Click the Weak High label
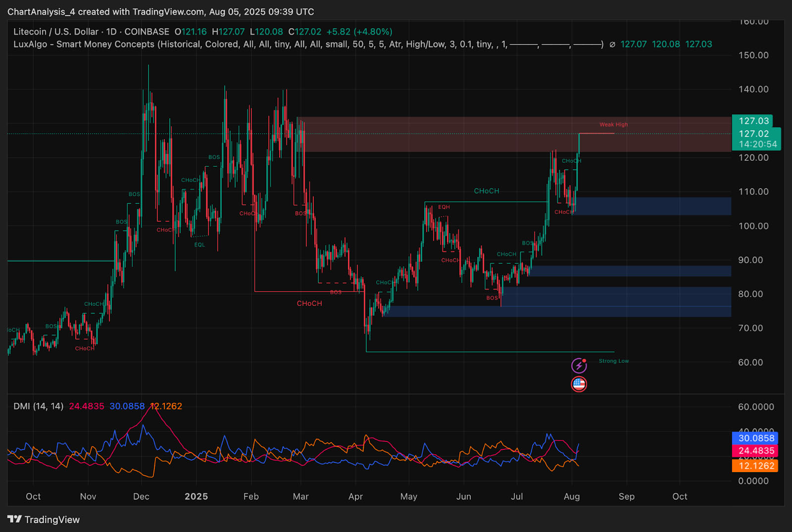The height and width of the screenshot is (532, 792). coord(613,125)
